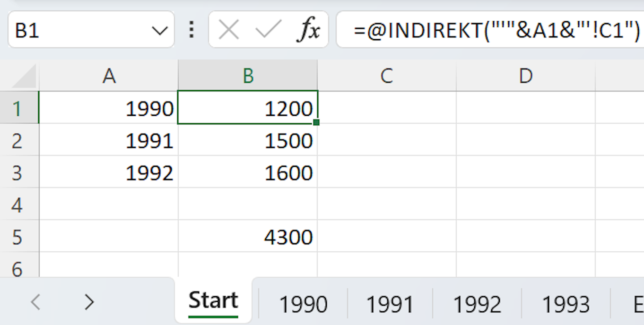Select row 4 header
The image size is (644, 325).
click(19, 205)
